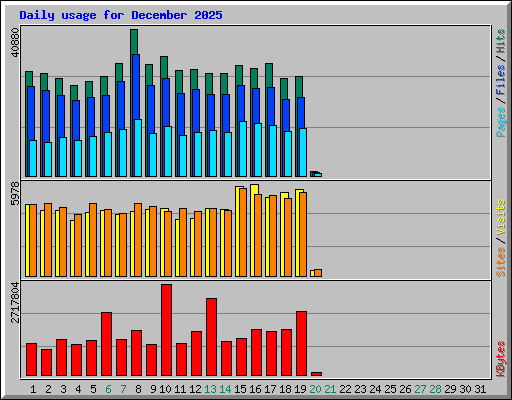Click day 8 on the x-axis
Viewport: 512px width, 400px height.
coord(138,389)
